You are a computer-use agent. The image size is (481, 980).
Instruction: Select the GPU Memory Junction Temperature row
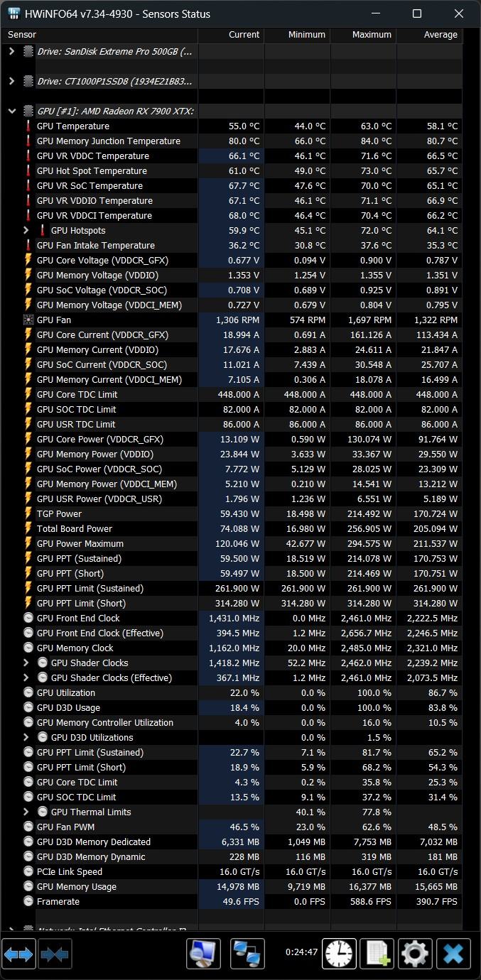coord(232,141)
